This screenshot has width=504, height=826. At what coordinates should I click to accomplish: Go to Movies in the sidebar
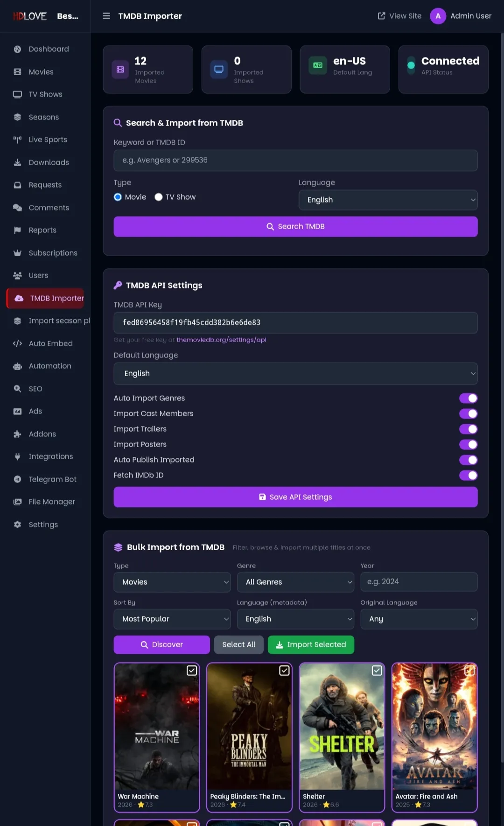point(45,72)
